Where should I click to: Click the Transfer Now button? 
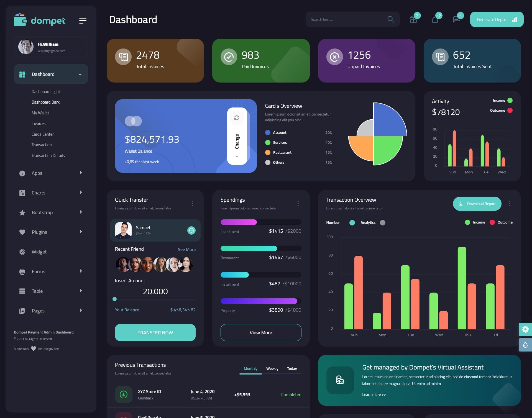155,332
